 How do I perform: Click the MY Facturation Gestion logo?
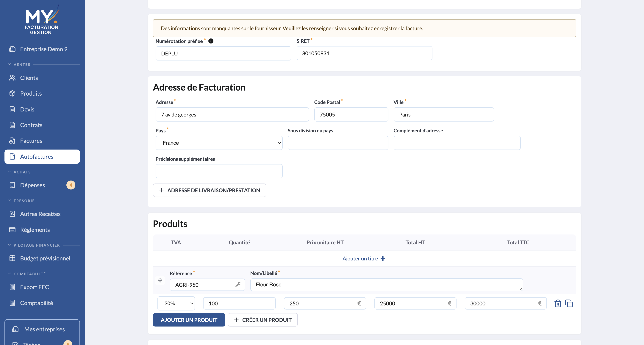click(x=42, y=20)
